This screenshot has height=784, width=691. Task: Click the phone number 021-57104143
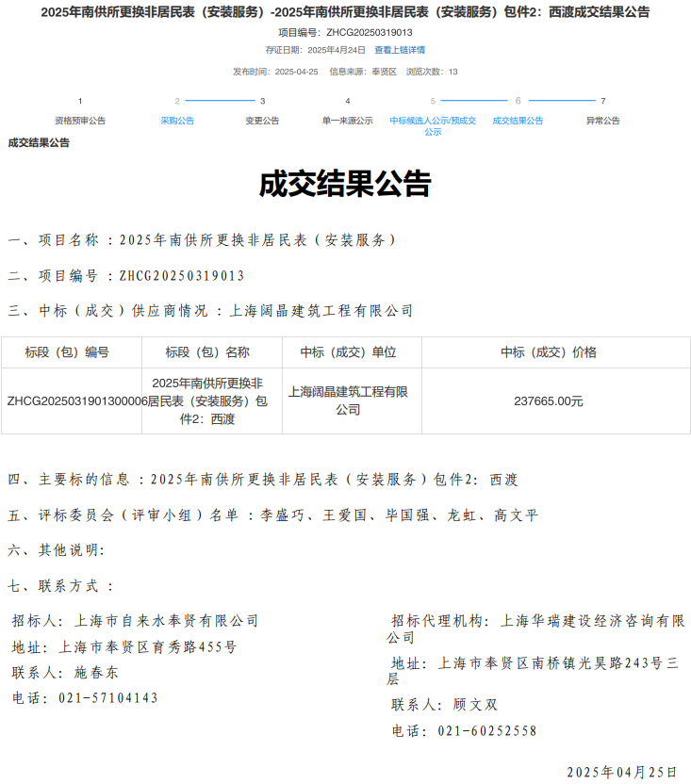pos(110,698)
